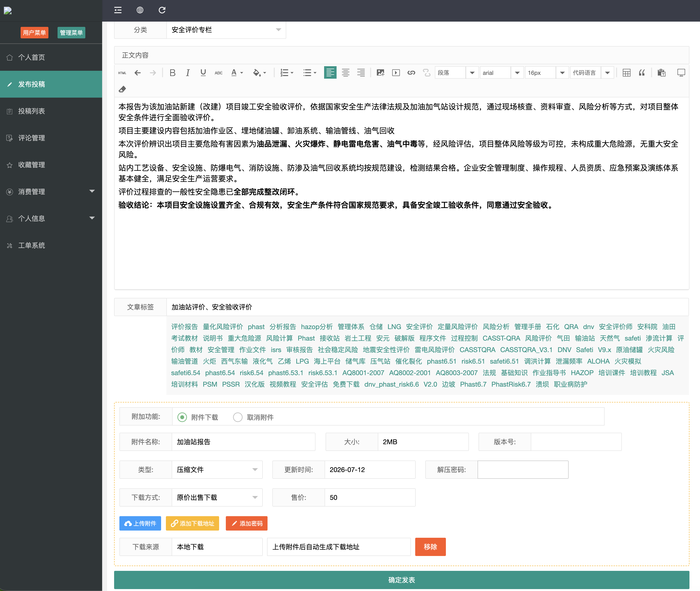Undo with the left arrow icon
700x591 pixels.
[x=138, y=73]
